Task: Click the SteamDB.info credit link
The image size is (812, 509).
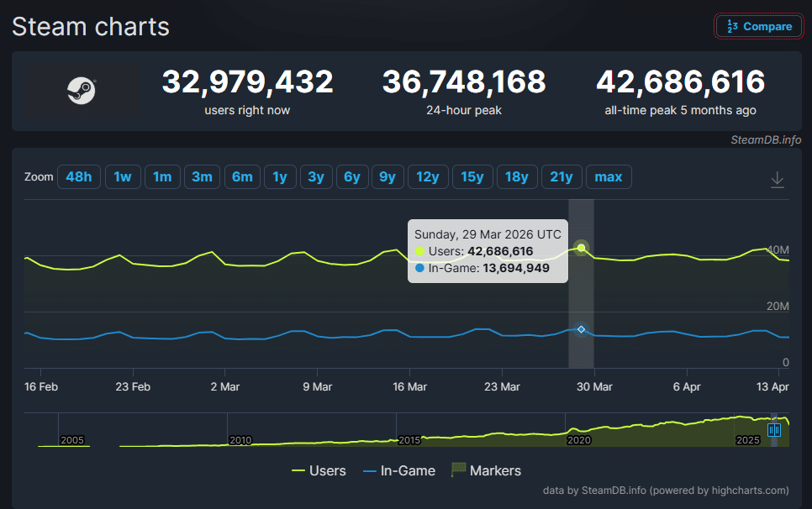Action: 766,139
